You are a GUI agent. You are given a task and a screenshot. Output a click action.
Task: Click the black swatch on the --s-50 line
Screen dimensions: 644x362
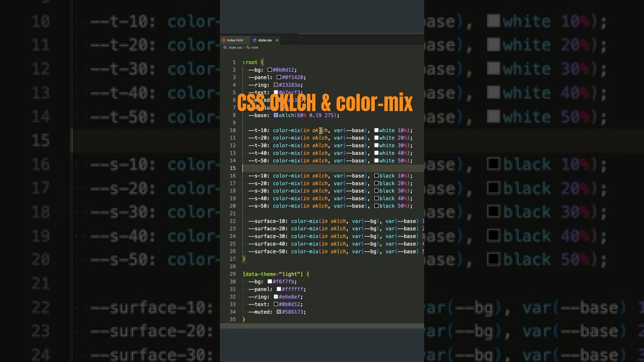point(376,206)
